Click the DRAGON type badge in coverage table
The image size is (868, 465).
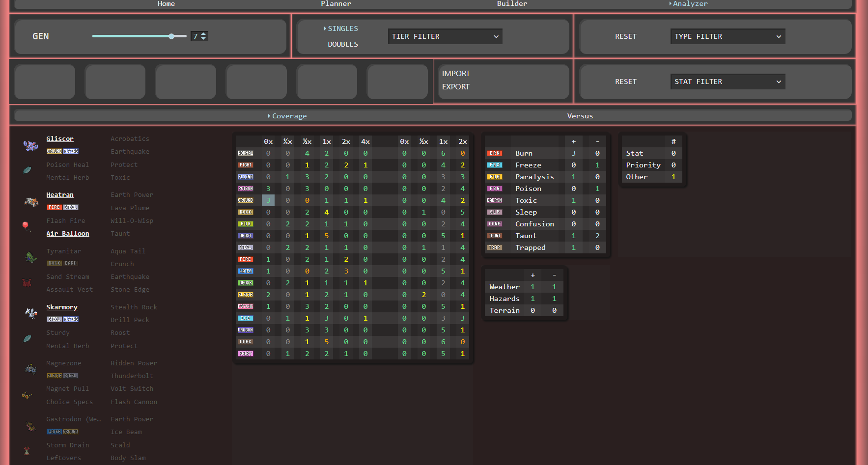[x=246, y=330]
